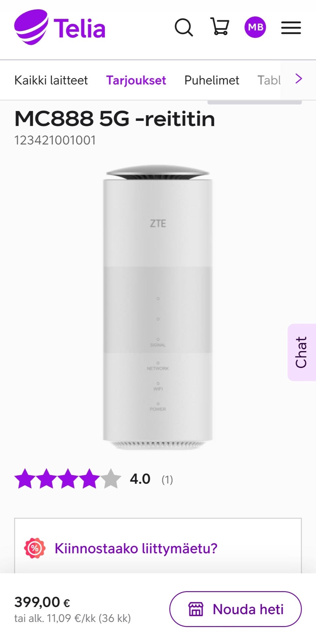This screenshot has height=644, width=316.
Task: Open the Chat side widget
Action: coord(302,352)
